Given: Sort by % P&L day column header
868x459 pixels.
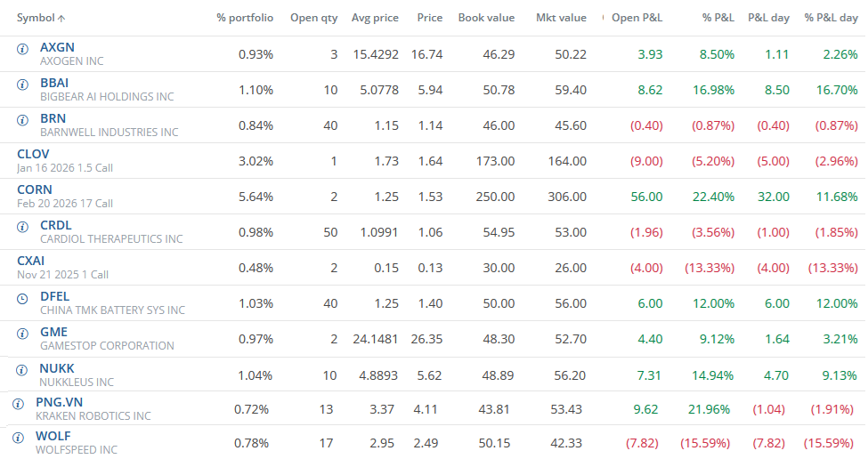Looking at the screenshot, I should tap(831, 18).
